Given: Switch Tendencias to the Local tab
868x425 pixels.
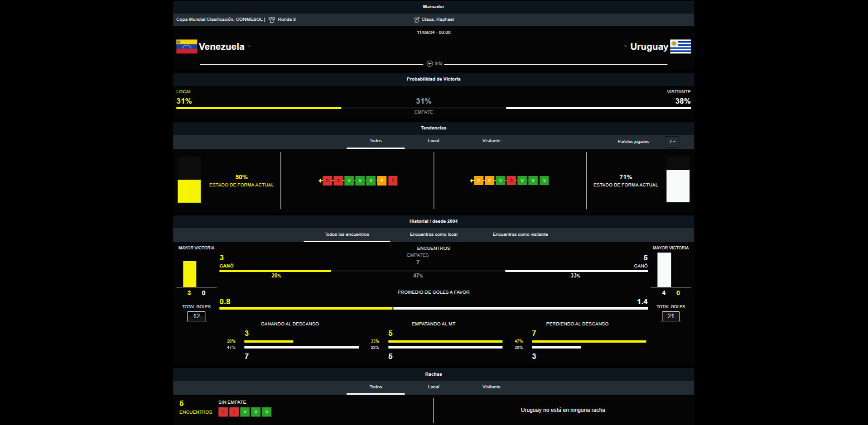Looking at the screenshot, I should tap(434, 141).
